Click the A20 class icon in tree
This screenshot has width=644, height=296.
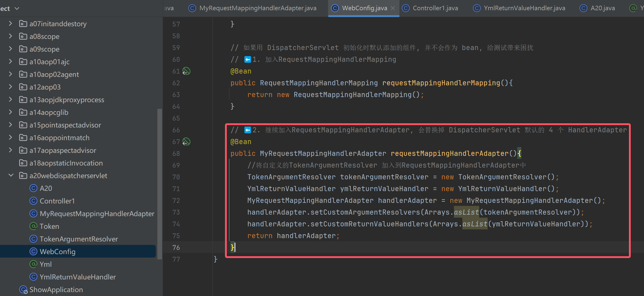(33, 188)
